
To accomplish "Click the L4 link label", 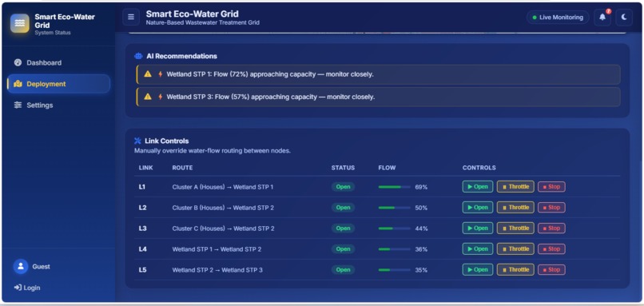I will [142, 249].
